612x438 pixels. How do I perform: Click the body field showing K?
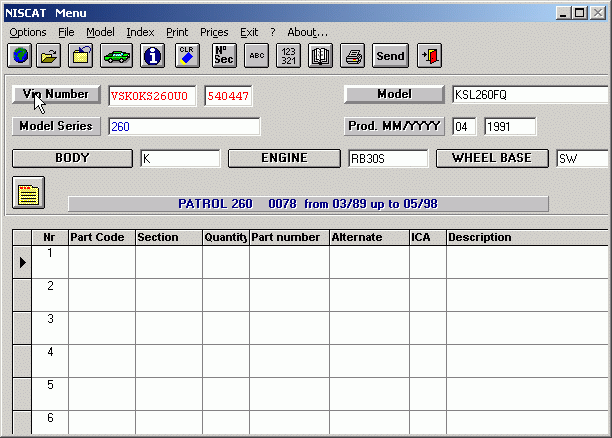(x=180, y=158)
